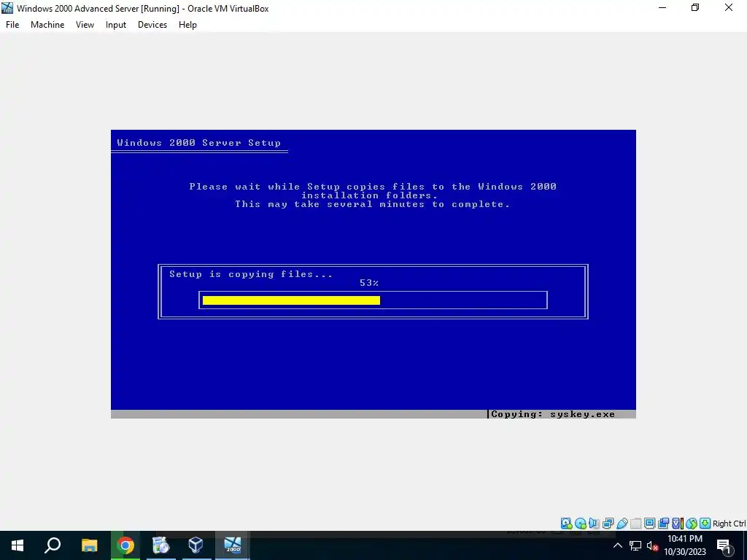The height and width of the screenshot is (560, 747).
Task: Click the disc installer taskbar icon beside Chrome
Action: [161, 545]
